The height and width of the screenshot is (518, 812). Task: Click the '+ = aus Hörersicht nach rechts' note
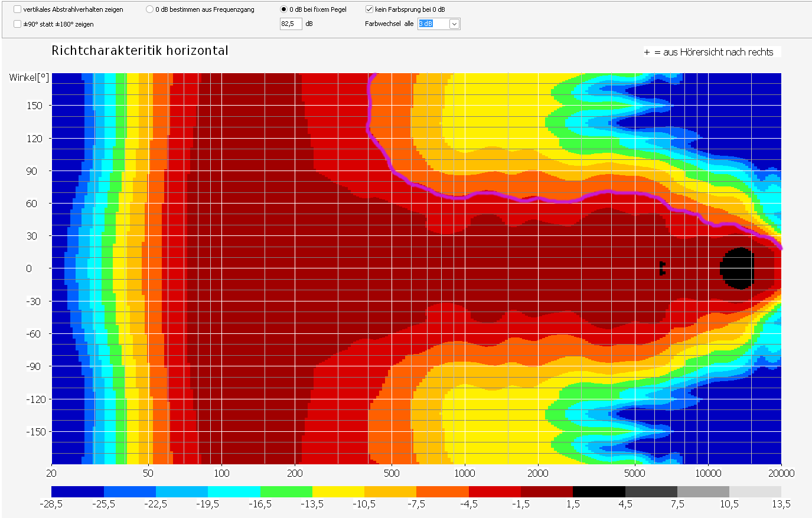click(709, 52)
